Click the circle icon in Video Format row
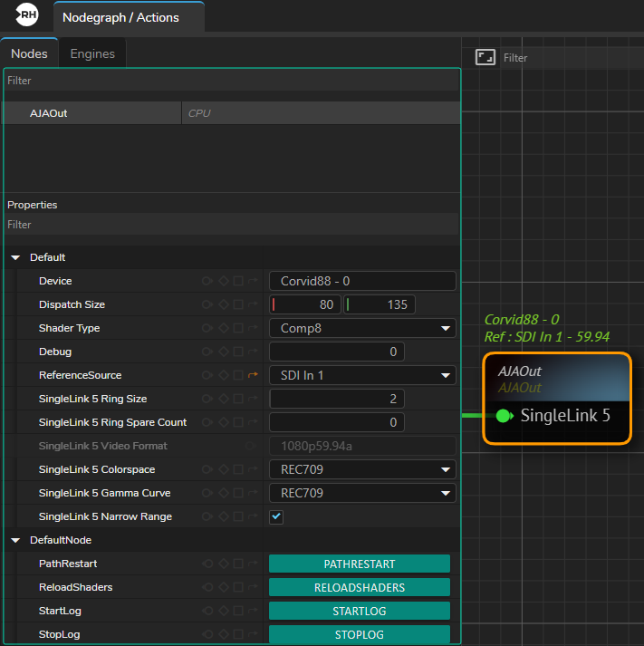644x646 pixels. (249, 446)
